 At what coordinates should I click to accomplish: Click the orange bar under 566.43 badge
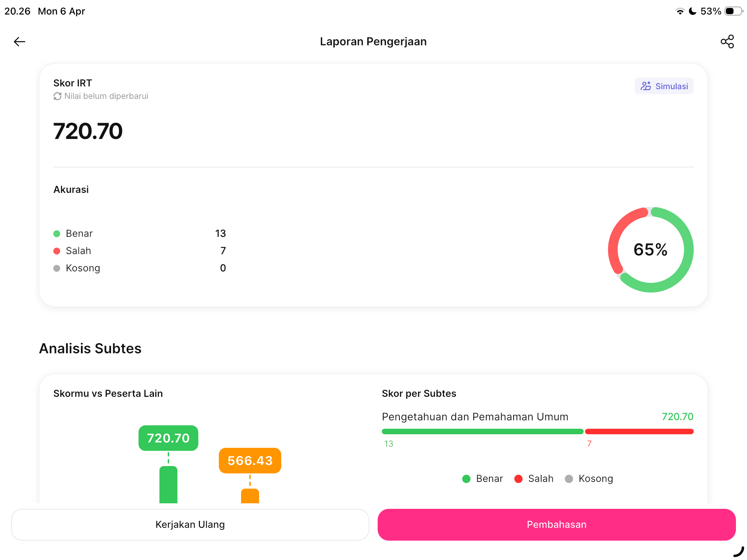[250, 496]
